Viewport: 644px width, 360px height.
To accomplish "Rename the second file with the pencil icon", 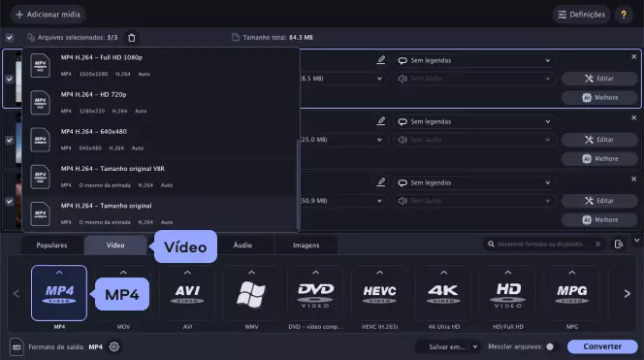I will point(381,121).
